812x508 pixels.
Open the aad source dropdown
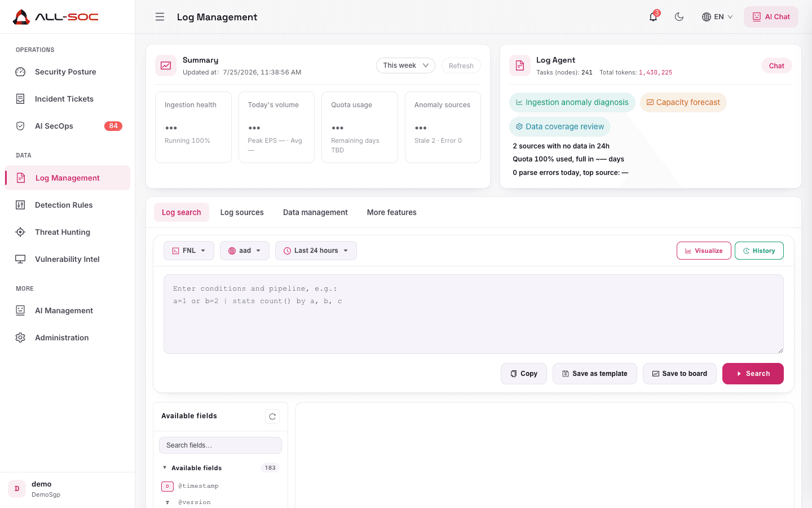pyautogui.click(x=245, y=251)
